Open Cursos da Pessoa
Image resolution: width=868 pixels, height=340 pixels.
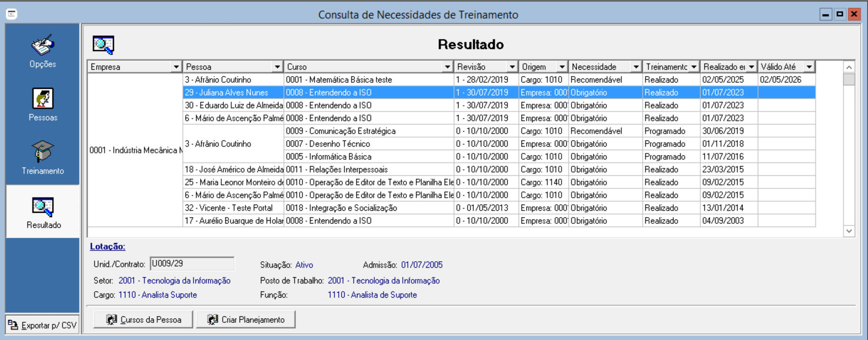coord(143,320)
